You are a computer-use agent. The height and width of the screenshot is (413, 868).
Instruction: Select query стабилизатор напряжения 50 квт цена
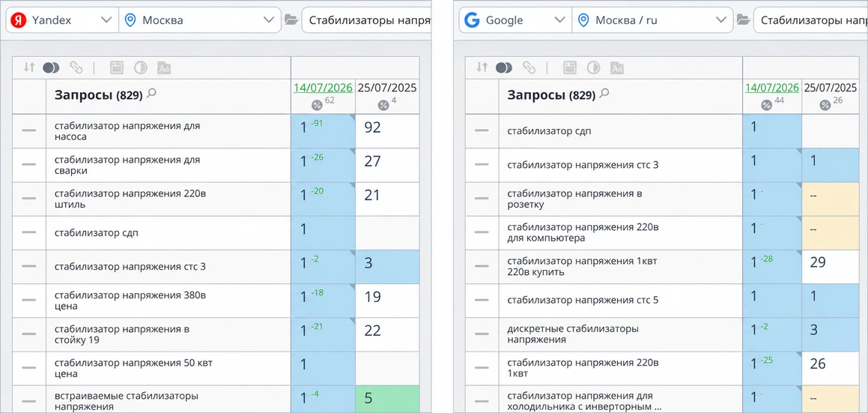(x=133, y=368)
